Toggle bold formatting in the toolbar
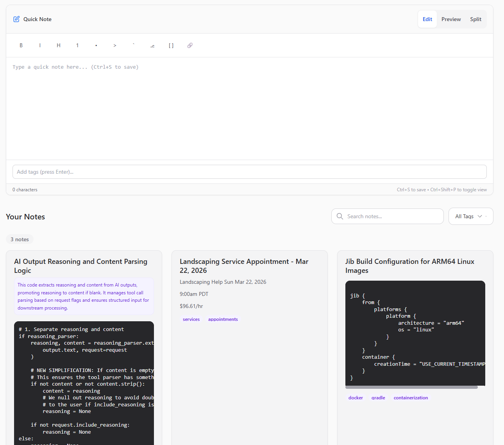The image size is (504, 445). pos(21,45)
